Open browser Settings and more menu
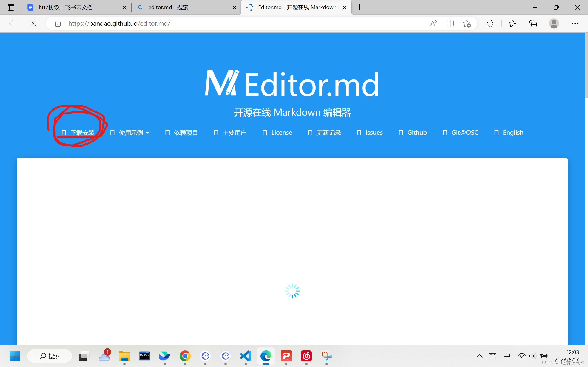Image resolution: width=588 pixels, height=367 pixels. [575, 23]
